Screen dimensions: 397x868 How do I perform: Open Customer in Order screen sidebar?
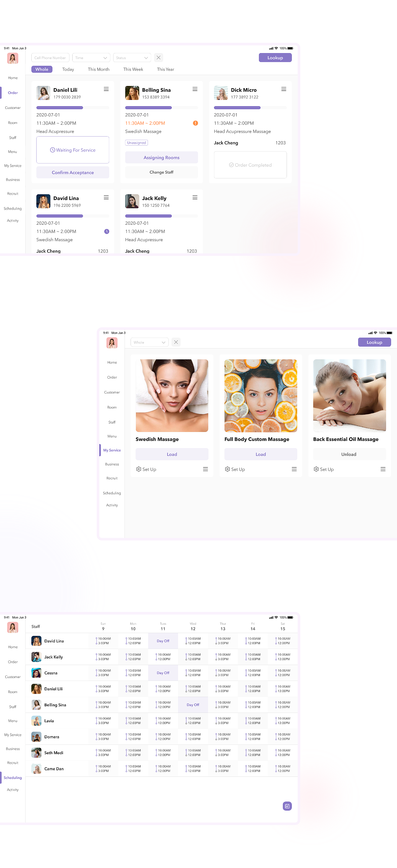[x=13, y=108]
